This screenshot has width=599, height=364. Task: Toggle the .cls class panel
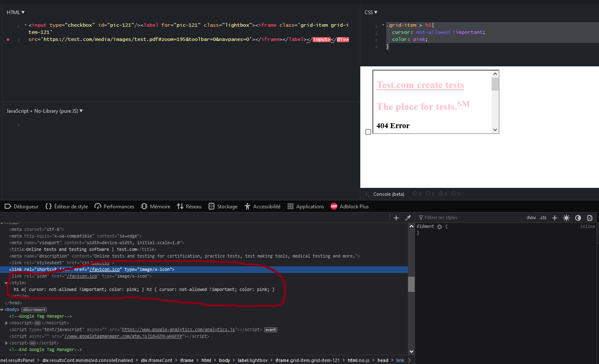[543, 217]
